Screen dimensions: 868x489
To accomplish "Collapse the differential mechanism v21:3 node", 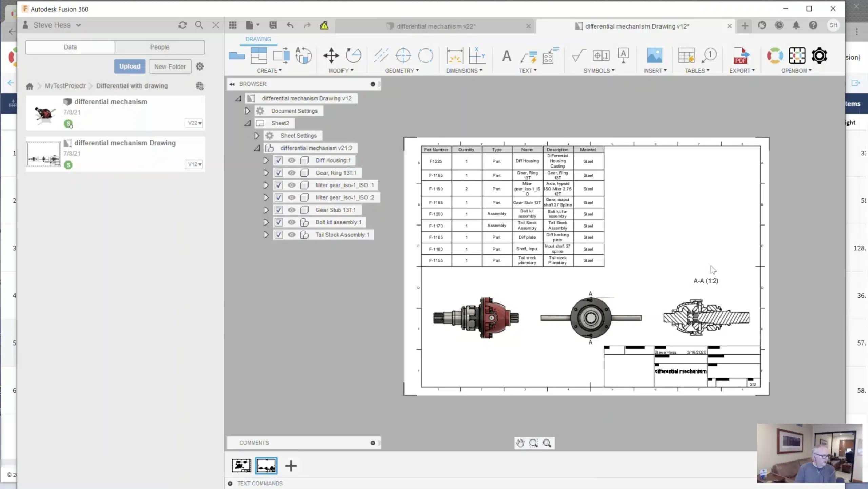I will (x=257, y=148).
